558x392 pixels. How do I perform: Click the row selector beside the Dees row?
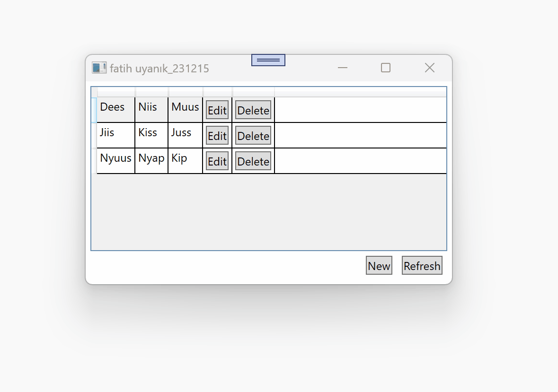(94, 109)
